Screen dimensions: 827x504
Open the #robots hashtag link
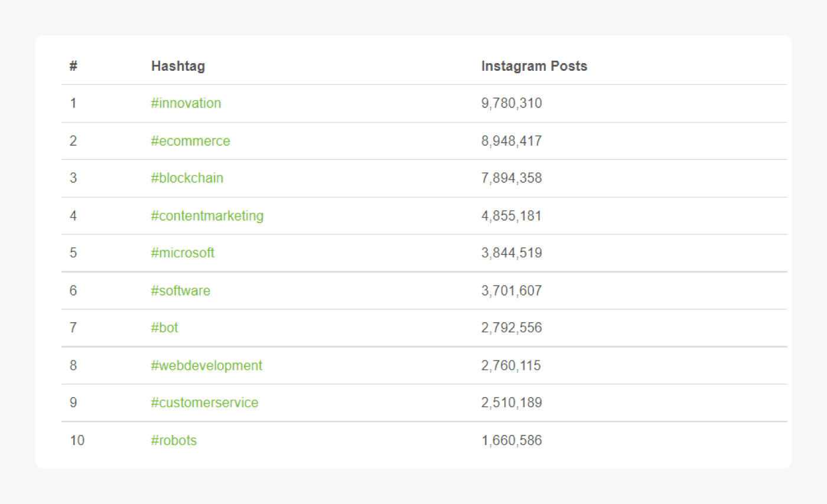174,440
